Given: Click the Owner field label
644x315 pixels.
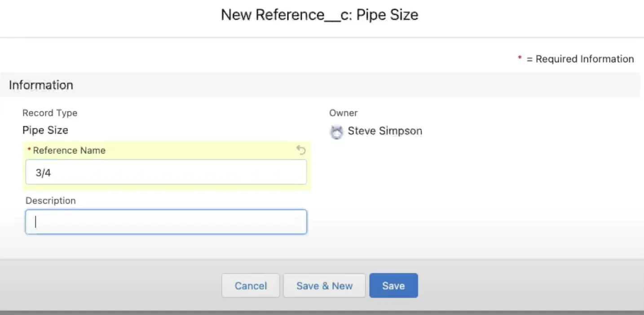Looking at the screenshot, I should [344, 113].
